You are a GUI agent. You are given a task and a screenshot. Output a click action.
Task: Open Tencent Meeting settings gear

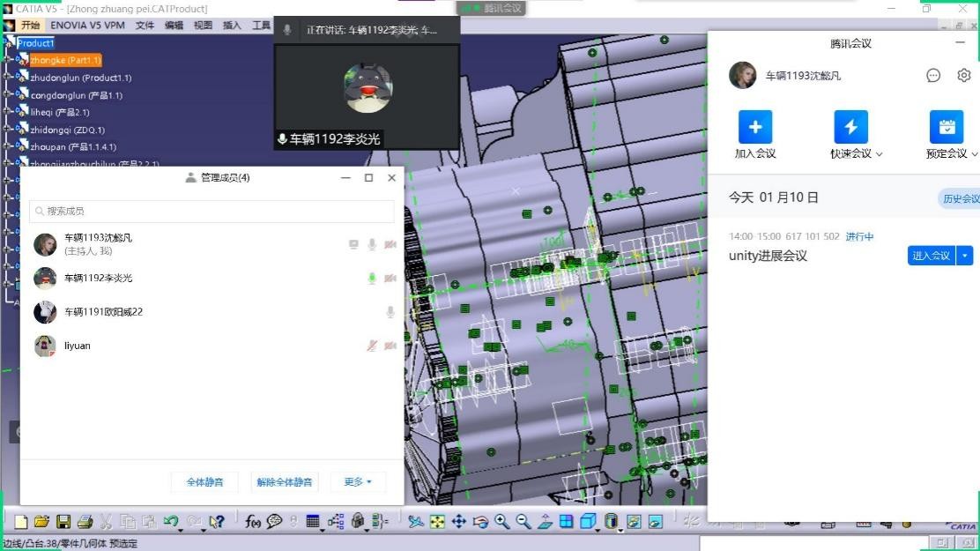963,76
